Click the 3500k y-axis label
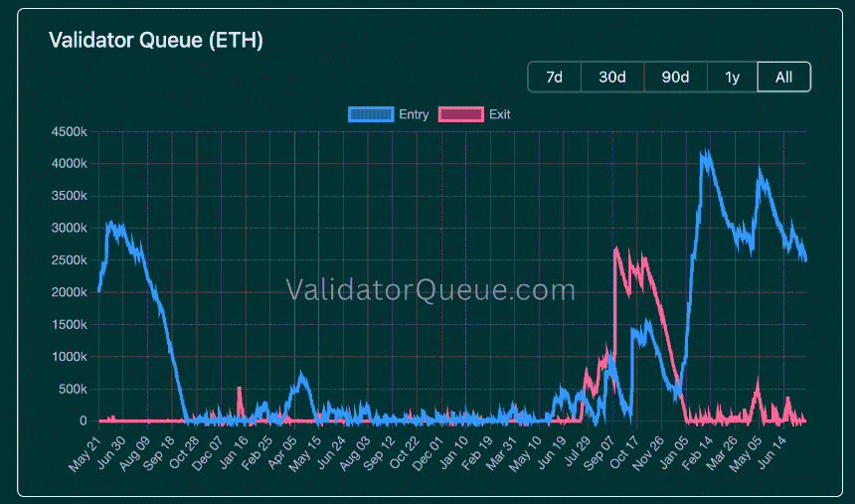 (70, 196)
